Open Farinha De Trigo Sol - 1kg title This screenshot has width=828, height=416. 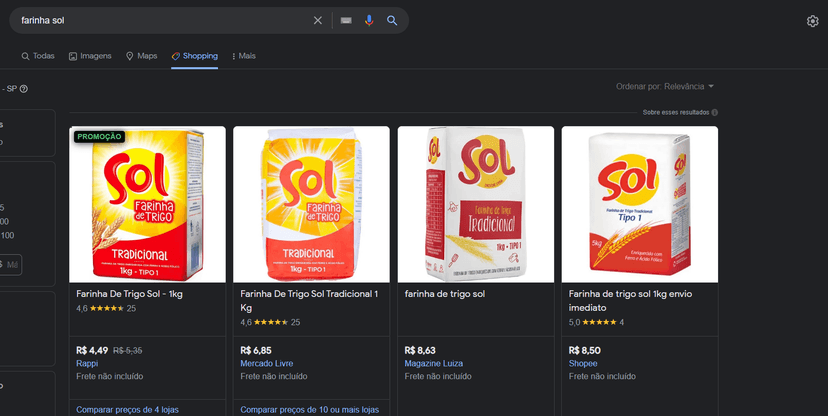[129, 294]
